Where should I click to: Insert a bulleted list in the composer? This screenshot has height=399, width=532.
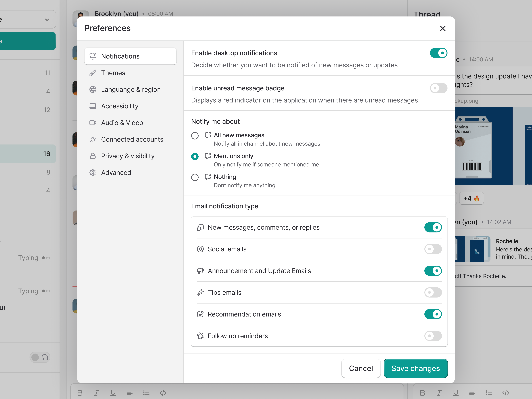tap(146, 393)
